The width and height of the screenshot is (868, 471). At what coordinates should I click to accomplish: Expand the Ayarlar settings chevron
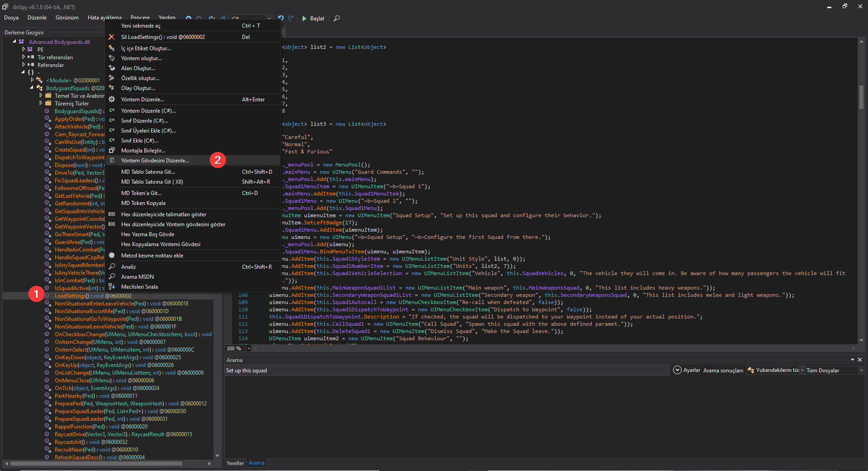pyautogui.click(x=677, y=370)
